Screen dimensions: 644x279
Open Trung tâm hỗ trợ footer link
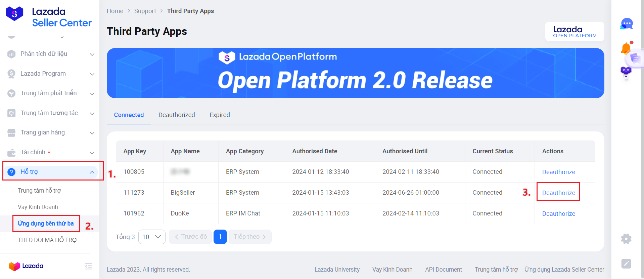click(496, 270)
